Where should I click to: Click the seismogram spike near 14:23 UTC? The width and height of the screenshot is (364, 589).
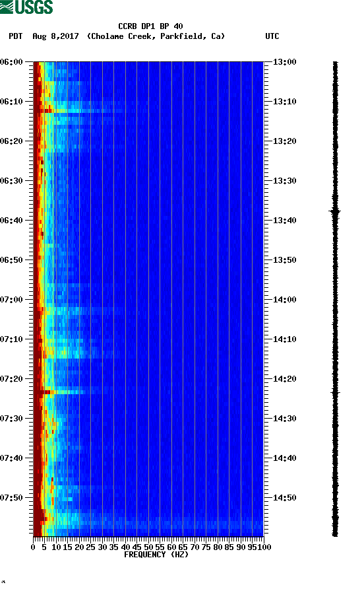click(335, 392)
